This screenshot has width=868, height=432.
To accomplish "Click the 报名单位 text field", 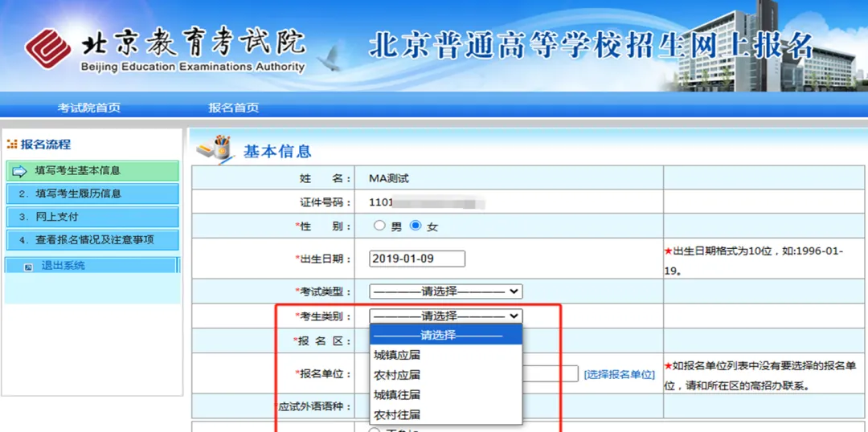I will [551, 373].
